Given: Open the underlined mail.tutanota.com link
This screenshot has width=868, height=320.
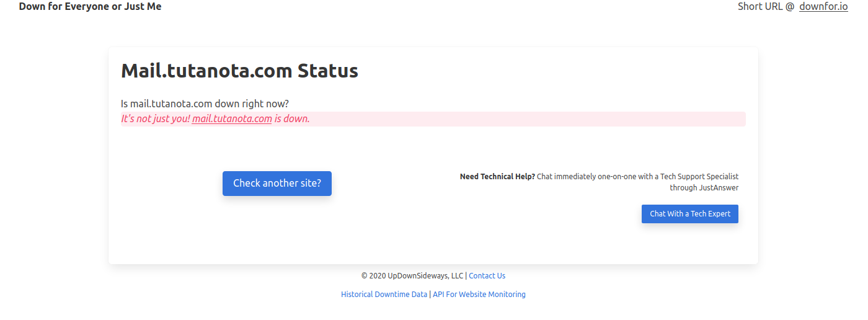Looking at the screenshot, I should tap(232, 118).
